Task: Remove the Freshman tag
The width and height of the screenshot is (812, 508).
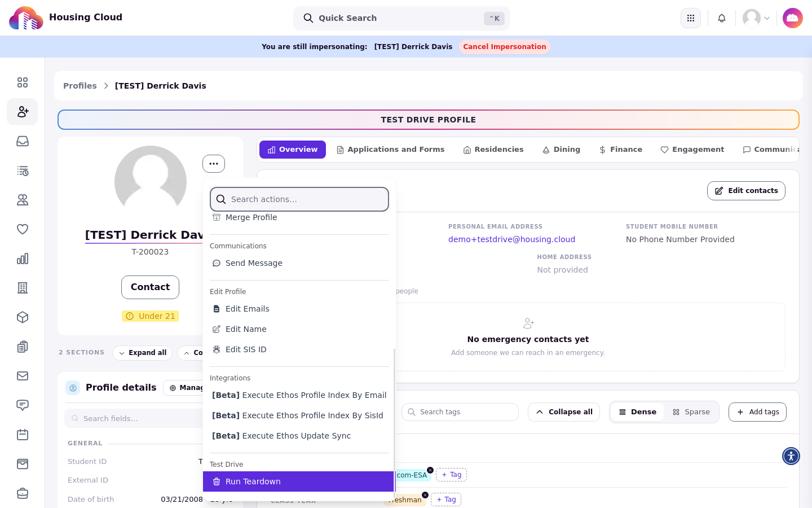Action: click(425, 495)
